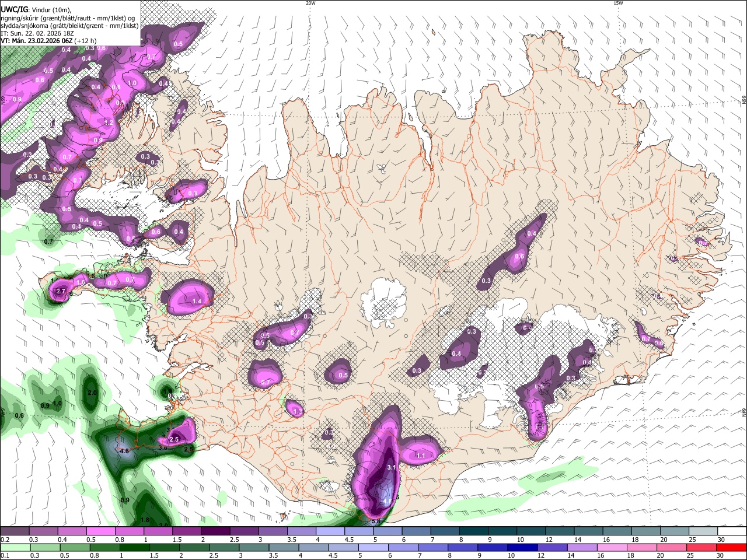Click the bottom-row legend label 25
747x560 pixels.
click(x=690, y=555)
